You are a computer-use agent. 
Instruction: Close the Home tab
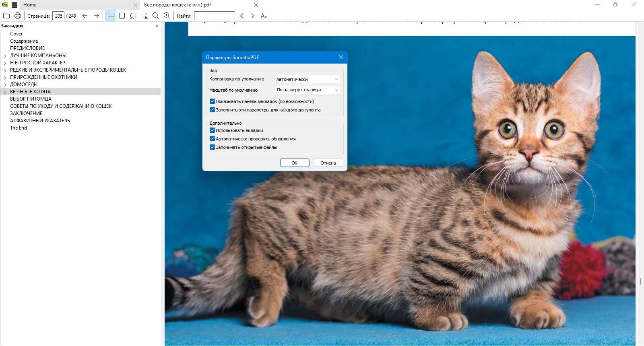tap(135, 5)
